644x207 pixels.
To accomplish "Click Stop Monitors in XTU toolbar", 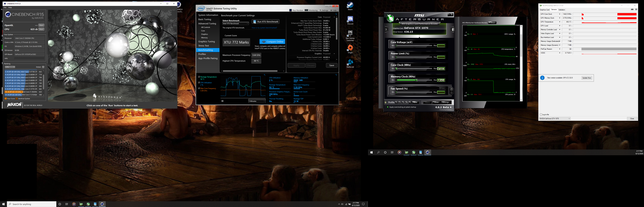I will [x=296, y=10].
